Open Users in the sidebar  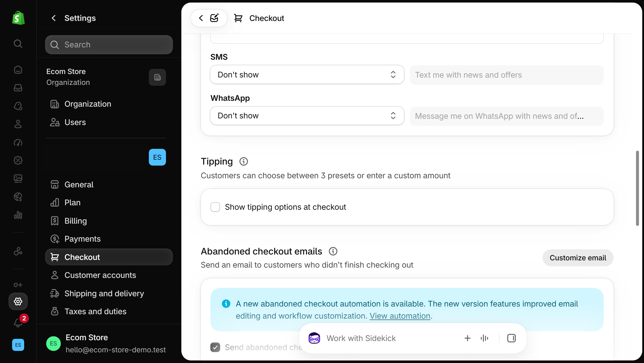click(x=109, y=122)
